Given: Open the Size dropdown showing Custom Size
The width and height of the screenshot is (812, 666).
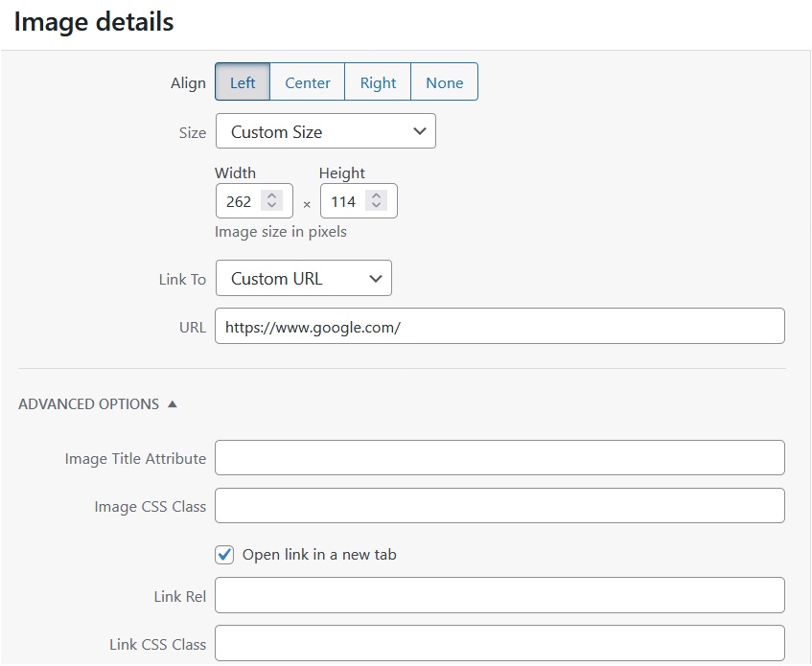Looking at the screenshot, I should (x=325, y=131).
